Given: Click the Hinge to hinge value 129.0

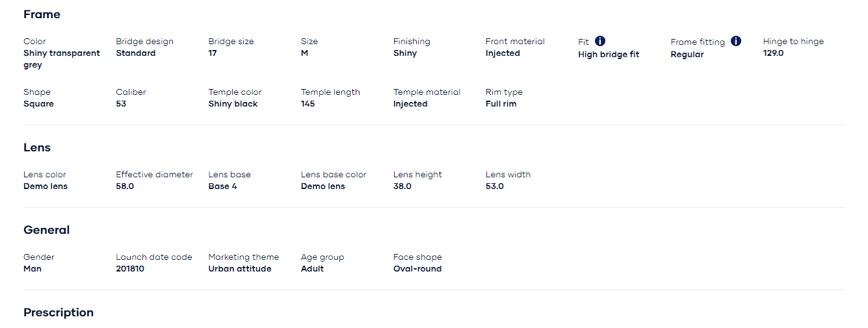Looking at the screenshot, I should pos(773,53).
